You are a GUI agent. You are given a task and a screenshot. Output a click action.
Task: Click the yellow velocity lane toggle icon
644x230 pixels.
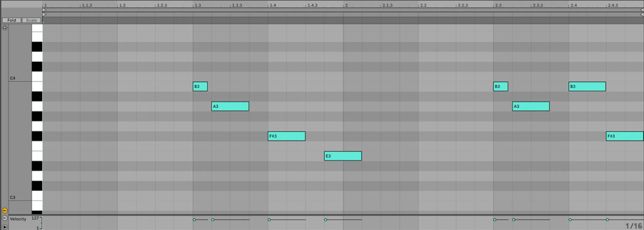(5, 211)
